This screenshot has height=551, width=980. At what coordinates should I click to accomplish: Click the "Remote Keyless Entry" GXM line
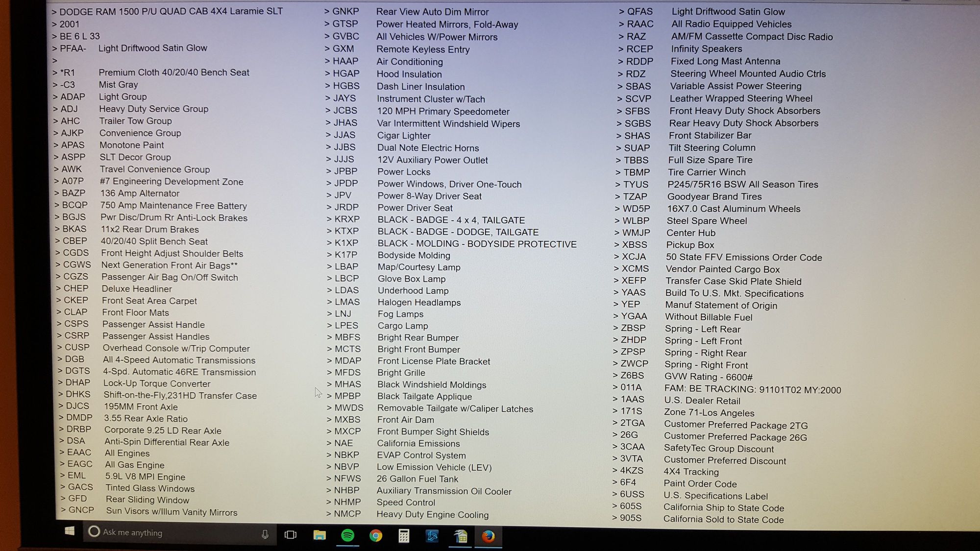(x=422, y=49)
